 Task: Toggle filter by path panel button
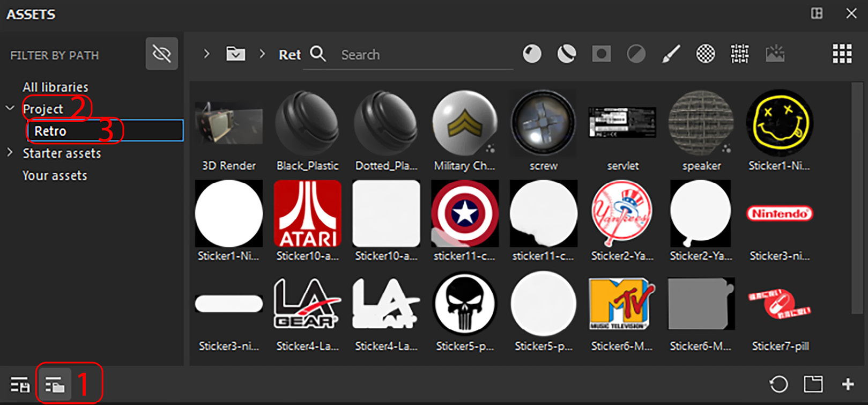click(54, 385)
